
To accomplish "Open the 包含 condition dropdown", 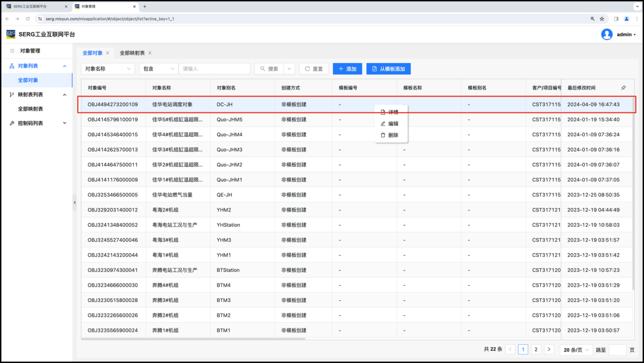I will [158, 69].
